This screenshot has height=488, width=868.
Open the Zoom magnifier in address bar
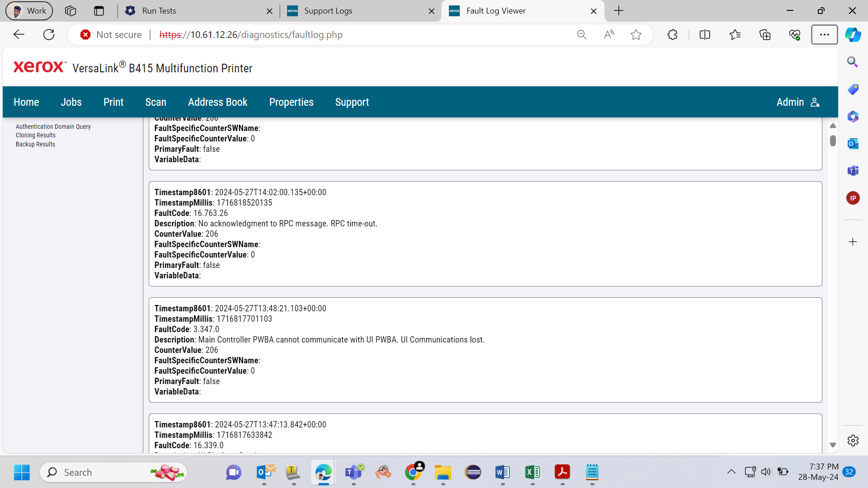[582, 35]
